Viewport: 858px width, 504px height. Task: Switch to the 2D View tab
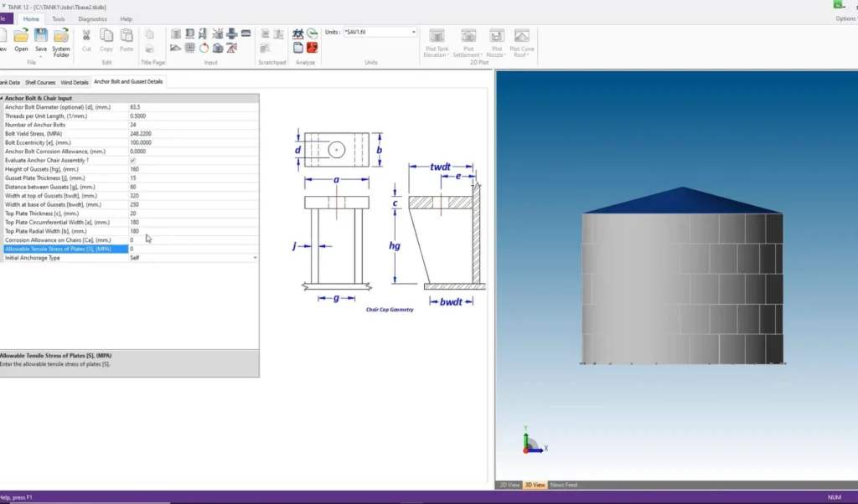point(509,485)
